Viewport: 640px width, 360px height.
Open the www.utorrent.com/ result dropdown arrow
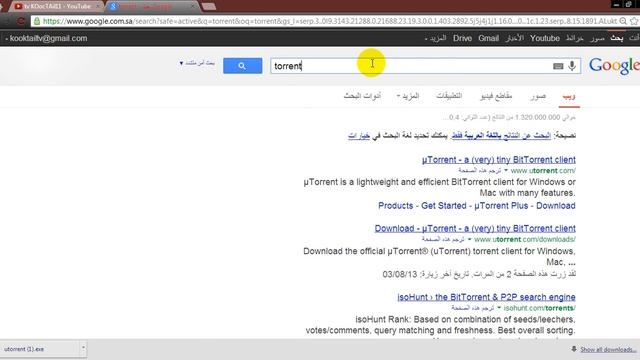506,170
